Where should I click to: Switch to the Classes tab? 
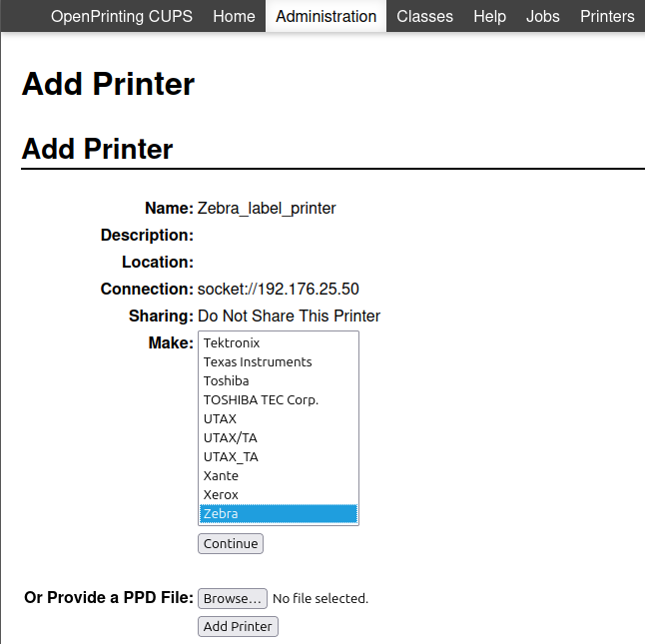424,16
